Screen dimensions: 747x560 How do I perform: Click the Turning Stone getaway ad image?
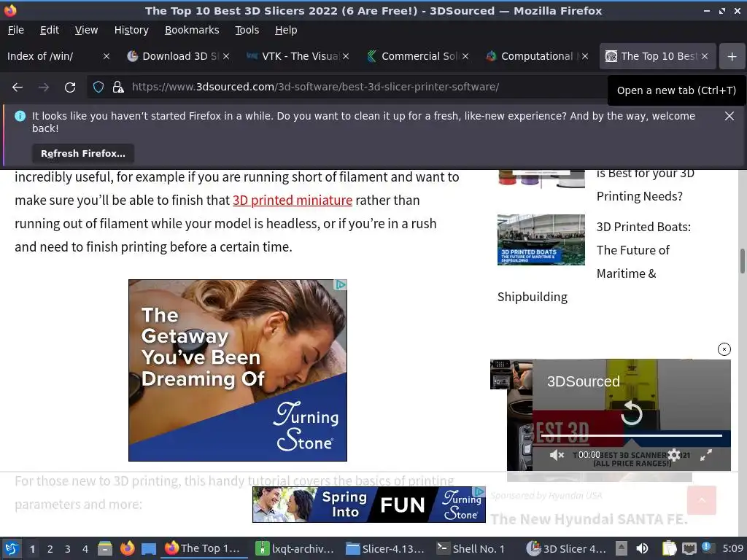(x=238, y=370)
